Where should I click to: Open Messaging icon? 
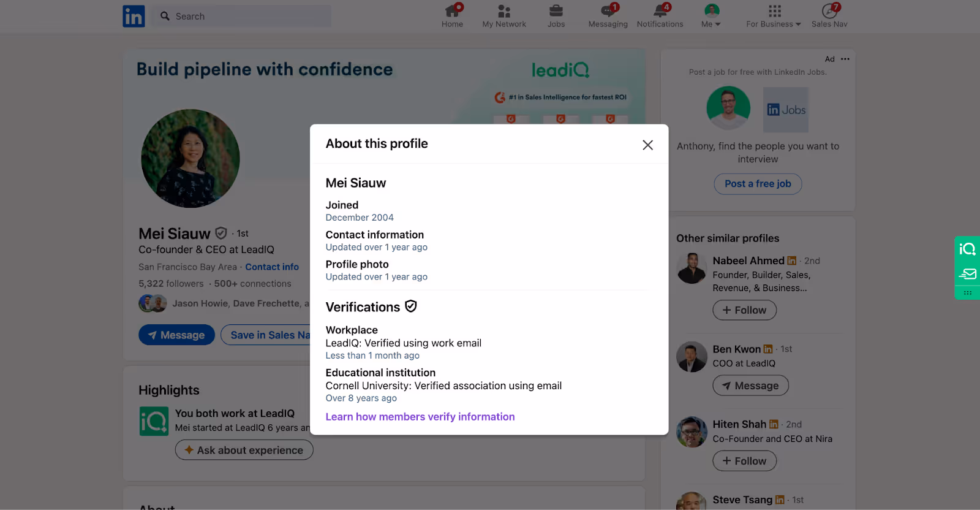608,11
